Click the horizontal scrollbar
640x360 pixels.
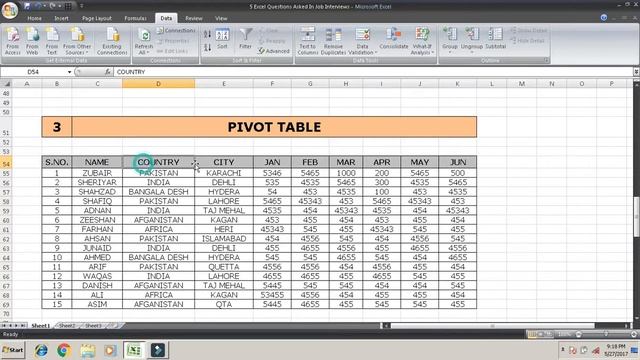coord(492,326)
